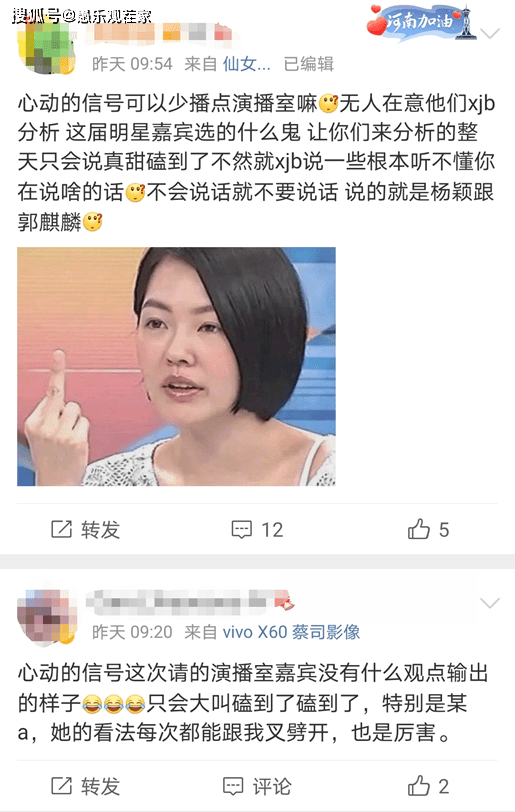Open second poster's pixelated avatar

point(48,616)
